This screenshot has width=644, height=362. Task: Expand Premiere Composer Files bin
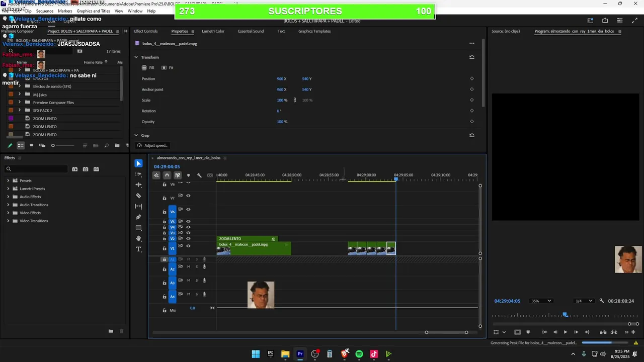20,102
